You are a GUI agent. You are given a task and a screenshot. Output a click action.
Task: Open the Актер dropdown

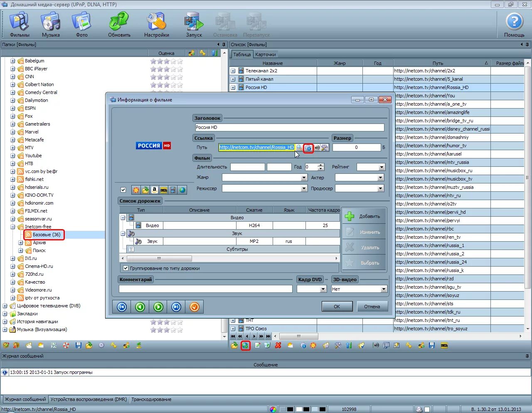pyautogui.click(x=380, y=178)
